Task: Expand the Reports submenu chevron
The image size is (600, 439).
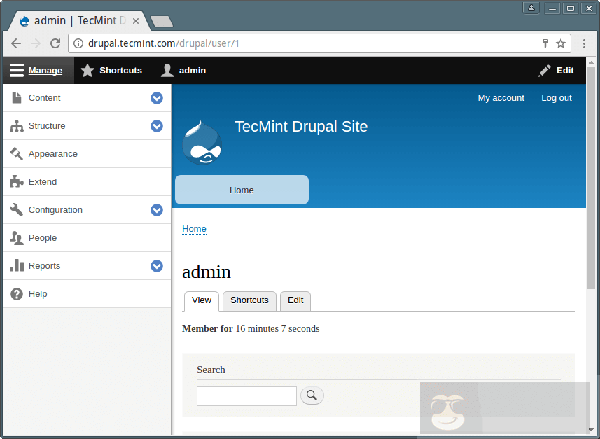Action: pos(157,266)
